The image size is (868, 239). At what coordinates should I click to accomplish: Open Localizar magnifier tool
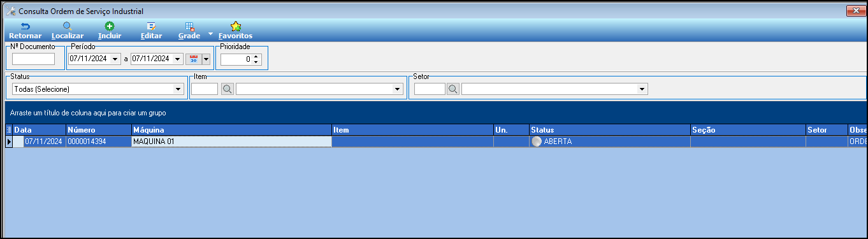click(67, 26)
